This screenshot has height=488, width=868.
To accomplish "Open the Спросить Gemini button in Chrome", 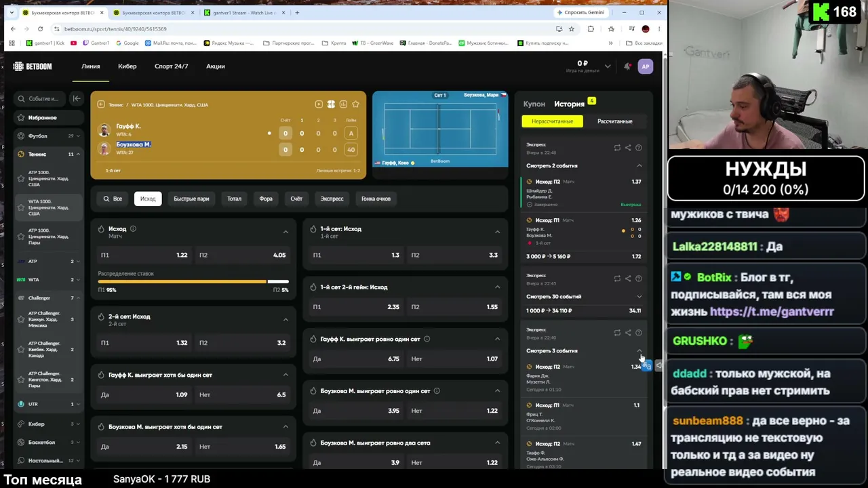I will point(580,12).
